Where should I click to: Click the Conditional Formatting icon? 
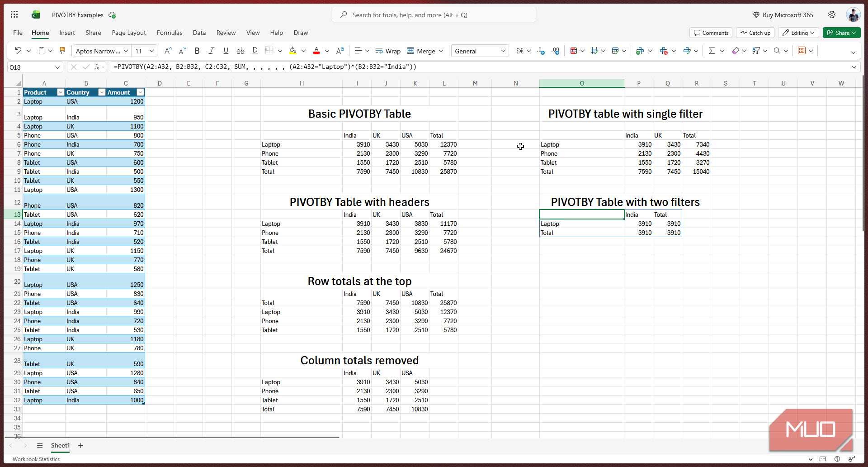(x=574, y=51)
